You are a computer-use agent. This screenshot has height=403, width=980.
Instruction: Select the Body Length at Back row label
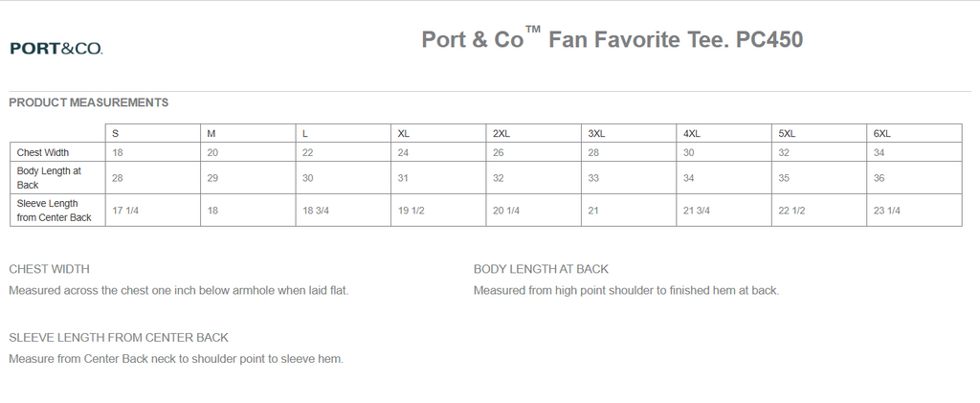(49, 177)
